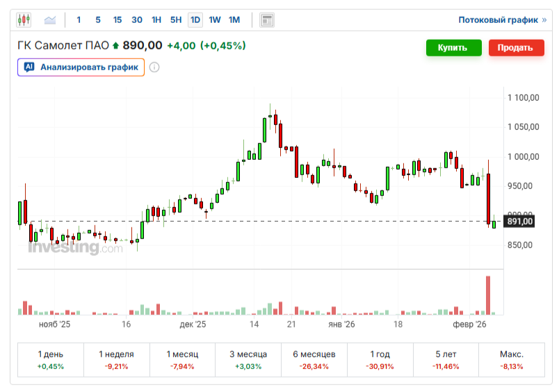Click the 16 date axis label
This screenshot has height=392, width=559.
click(x=127, y=325)
